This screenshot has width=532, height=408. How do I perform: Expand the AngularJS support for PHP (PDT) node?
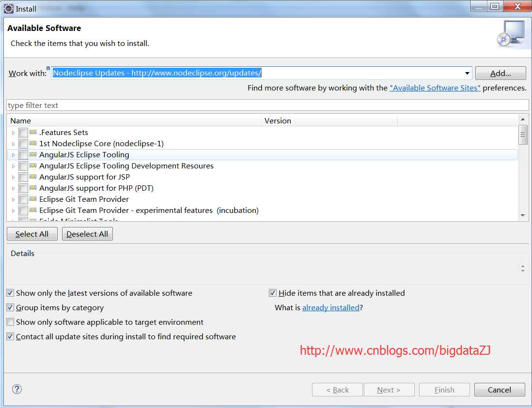point(13,188)
